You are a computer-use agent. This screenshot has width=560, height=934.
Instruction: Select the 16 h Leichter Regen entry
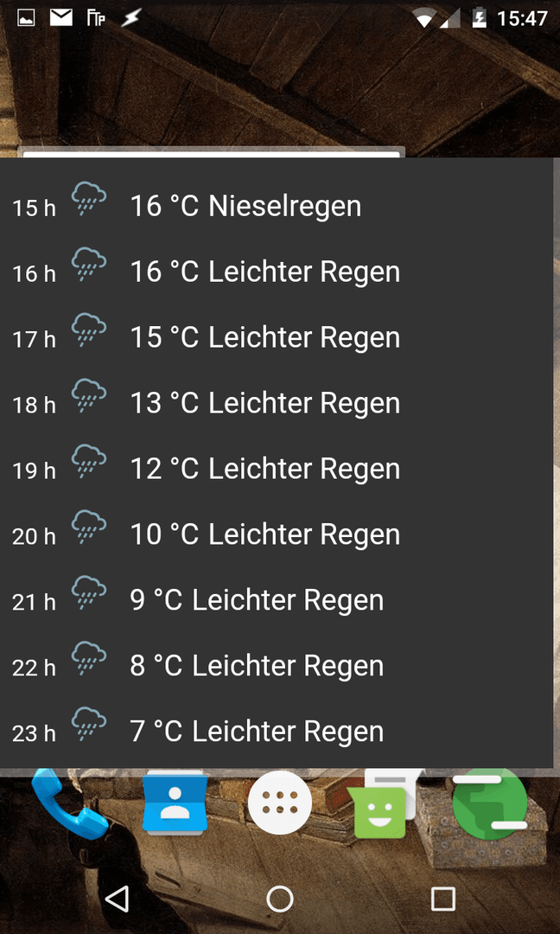pos(277,272)
